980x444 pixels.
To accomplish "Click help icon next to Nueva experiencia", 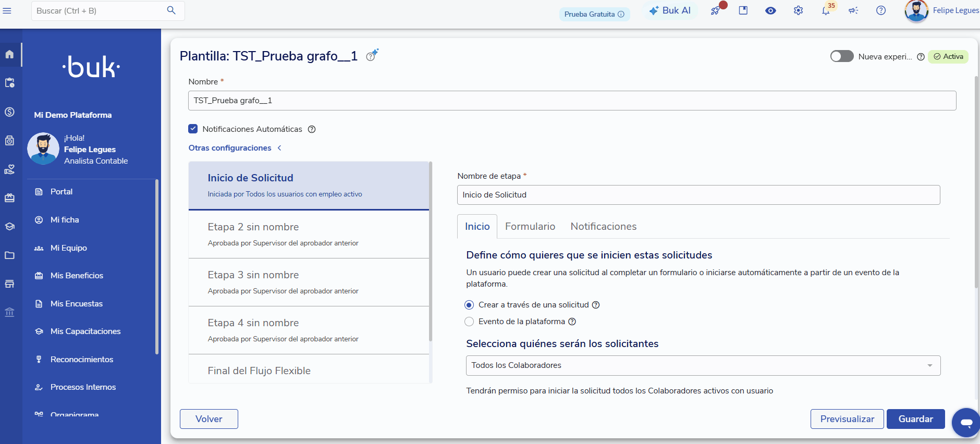I will click(x=921, y=57).
